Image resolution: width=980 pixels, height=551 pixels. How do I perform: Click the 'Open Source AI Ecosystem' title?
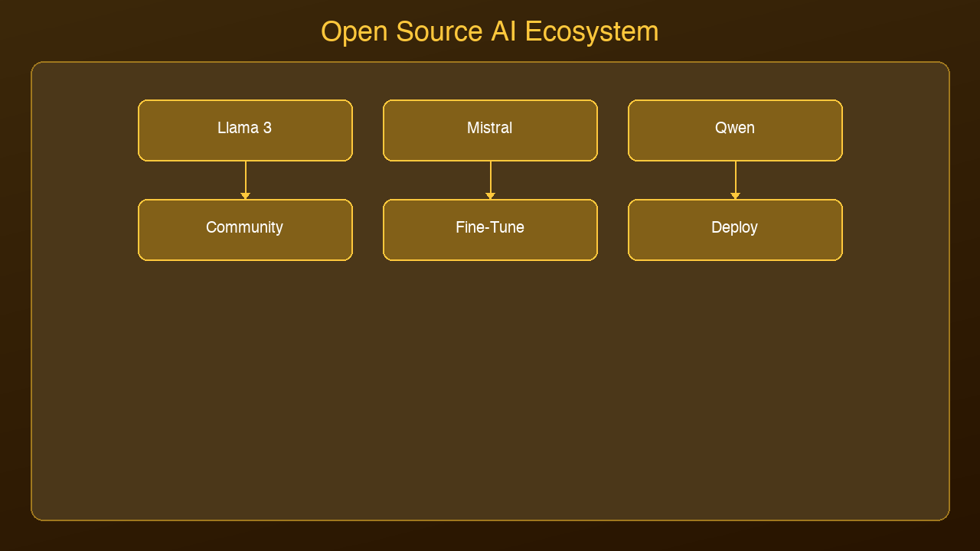(490, 32)
